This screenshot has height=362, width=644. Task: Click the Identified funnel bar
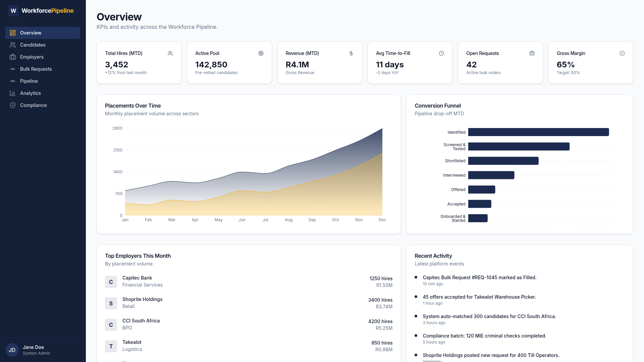(538, 132)
